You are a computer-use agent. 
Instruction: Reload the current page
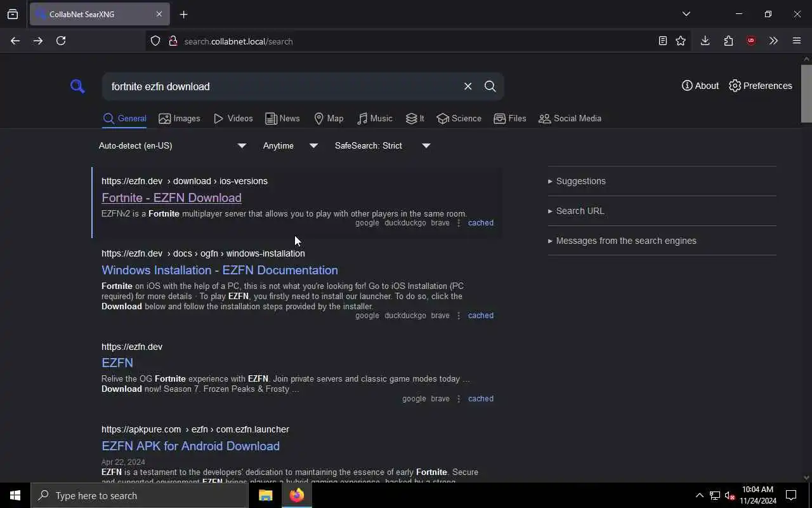point(61,41)
